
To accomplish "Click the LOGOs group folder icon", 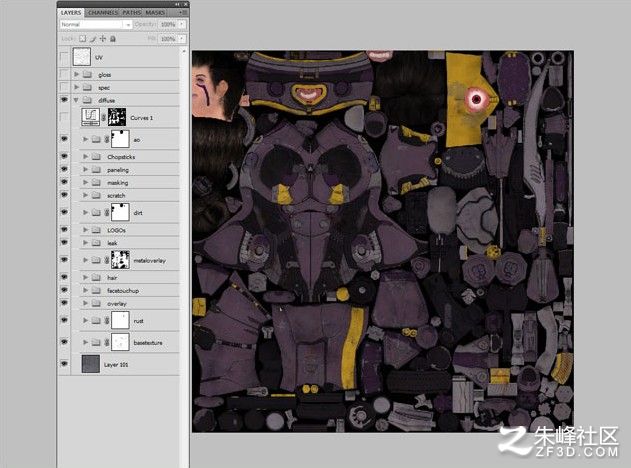I will tap(96, 230).
